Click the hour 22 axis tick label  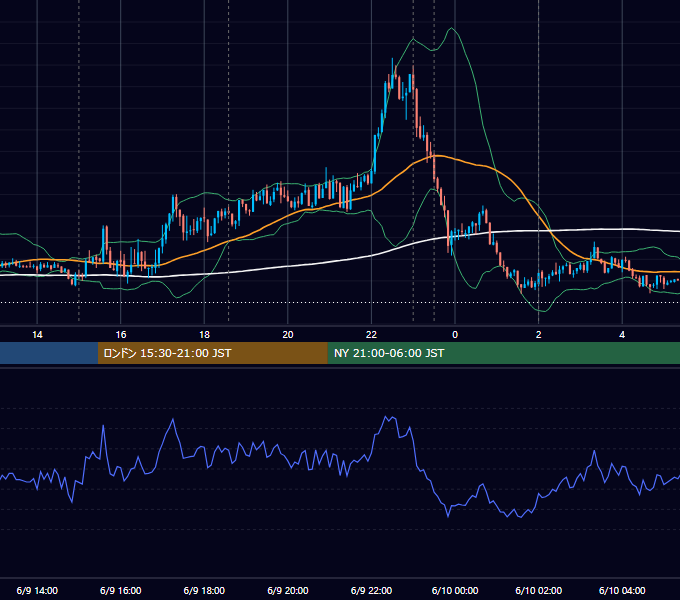(x=371, y=335)
